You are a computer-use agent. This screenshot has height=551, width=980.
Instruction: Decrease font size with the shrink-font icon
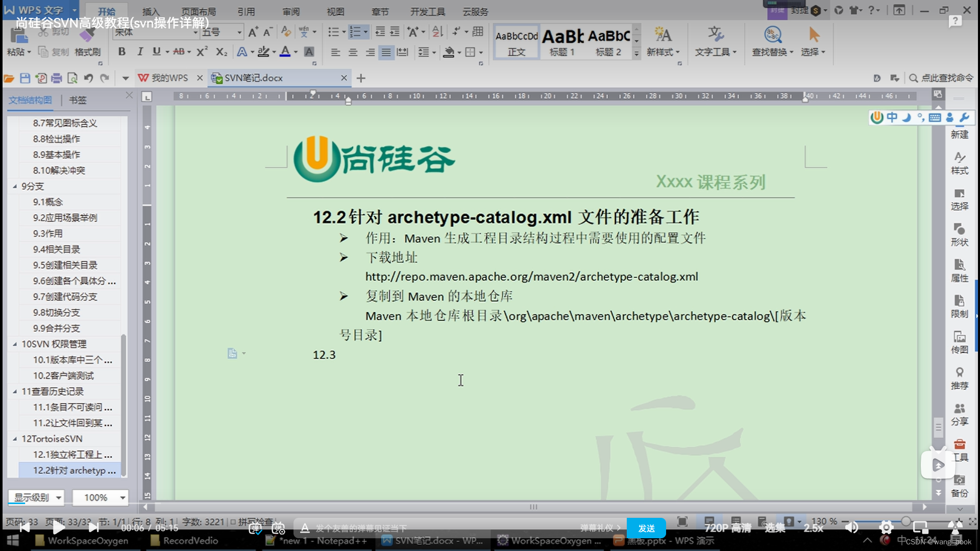pos(267,32)
